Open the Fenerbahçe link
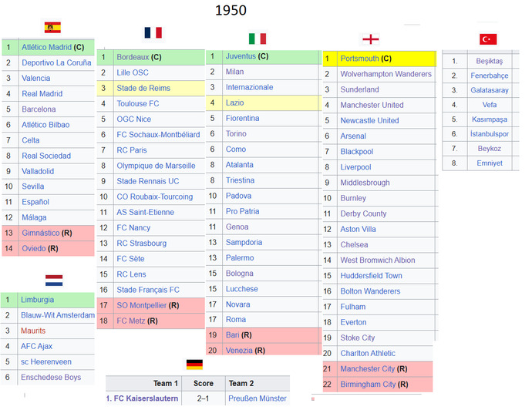This screenshot has width=532, height=410. click(490, 76)
